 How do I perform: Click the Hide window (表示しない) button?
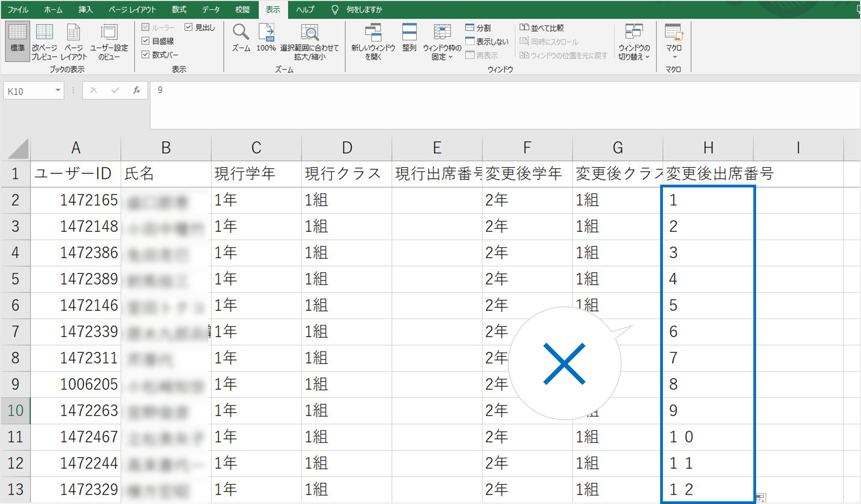pos(487,41)
